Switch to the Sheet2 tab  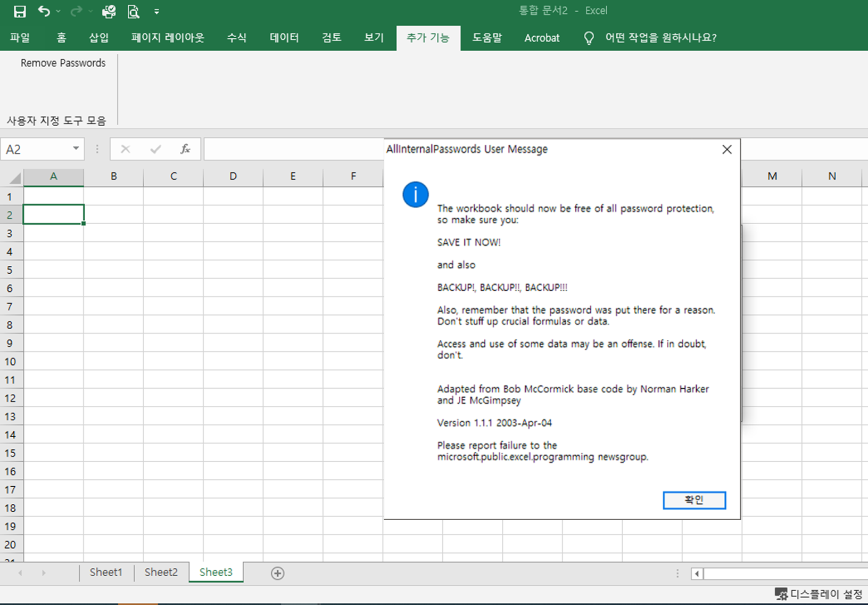tap(161, 573)
